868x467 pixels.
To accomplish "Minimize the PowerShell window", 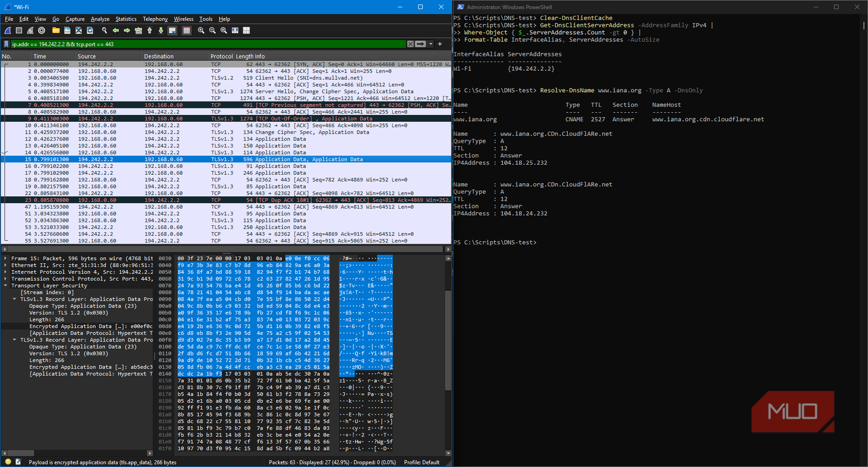I will click(816, 7).
